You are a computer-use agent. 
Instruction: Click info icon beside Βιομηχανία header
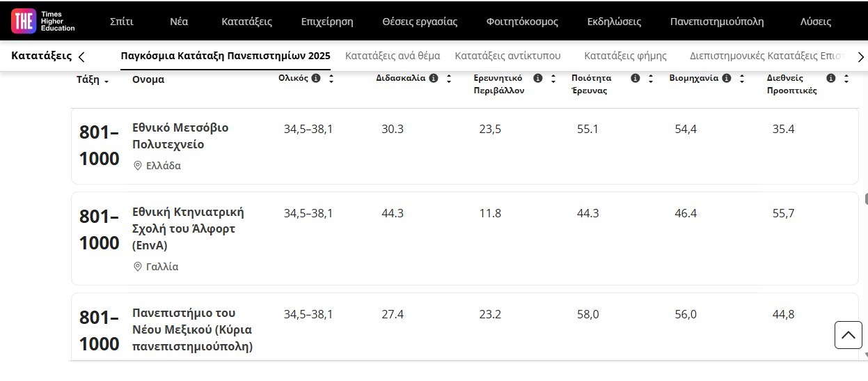[727, 79]
